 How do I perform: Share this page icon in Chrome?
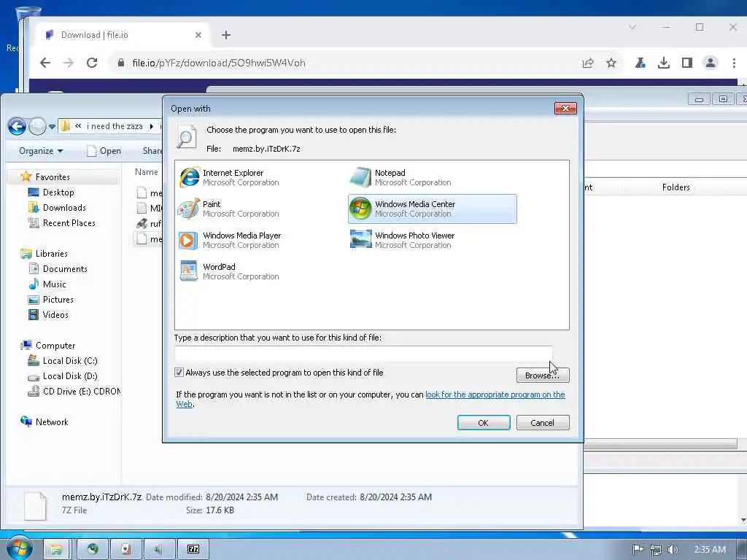click(x=588, y=63)
